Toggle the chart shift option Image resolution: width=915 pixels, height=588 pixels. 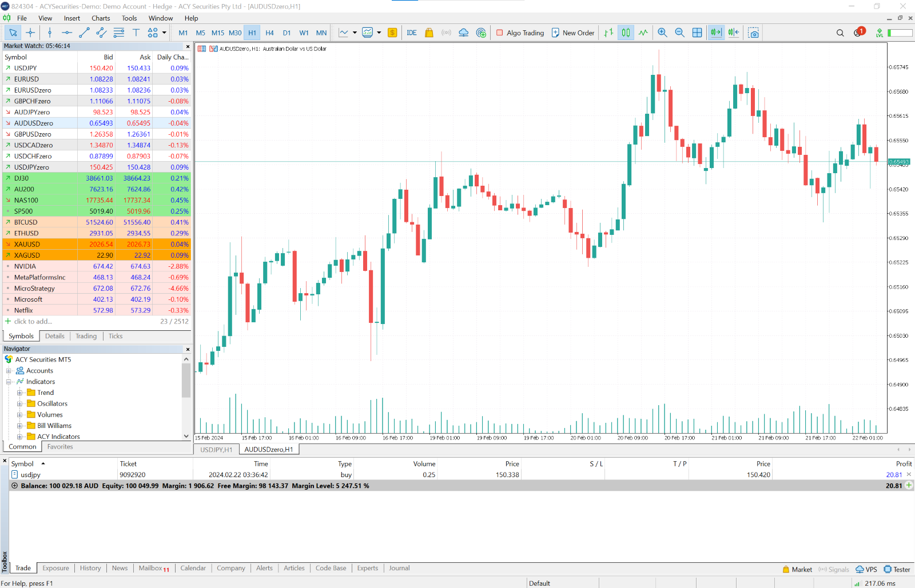[734, 33]
